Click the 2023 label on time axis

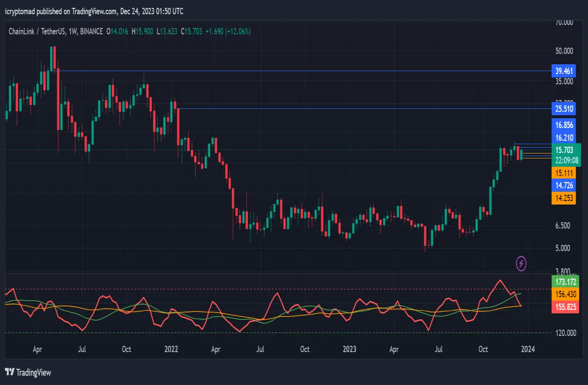(x=349, y=350)
